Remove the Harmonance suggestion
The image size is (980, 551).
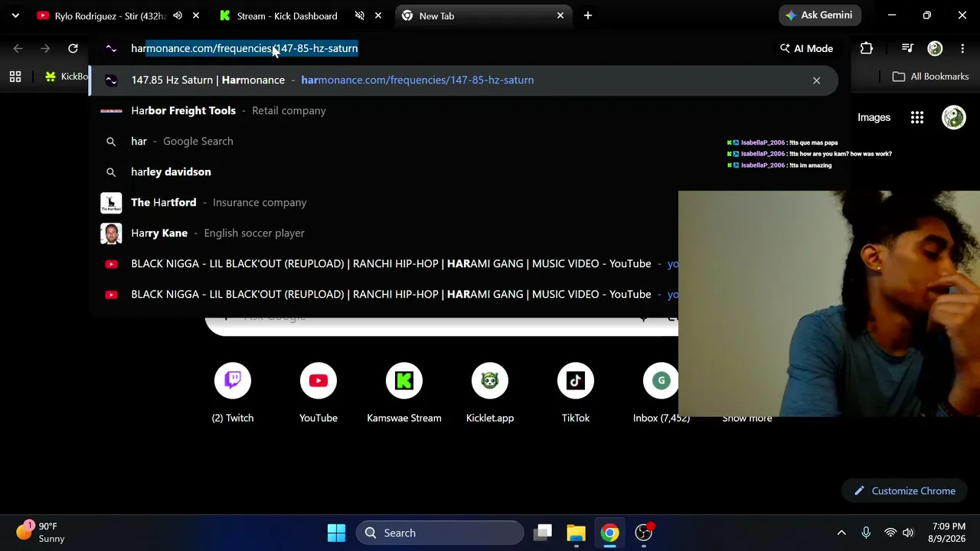pyautogui.click(x=816, y=80)
